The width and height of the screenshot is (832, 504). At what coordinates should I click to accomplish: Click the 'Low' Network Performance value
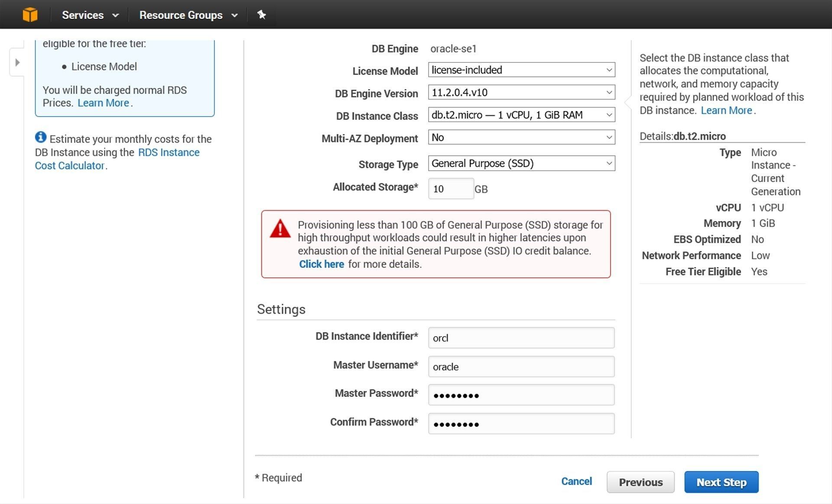coord(760,256)
